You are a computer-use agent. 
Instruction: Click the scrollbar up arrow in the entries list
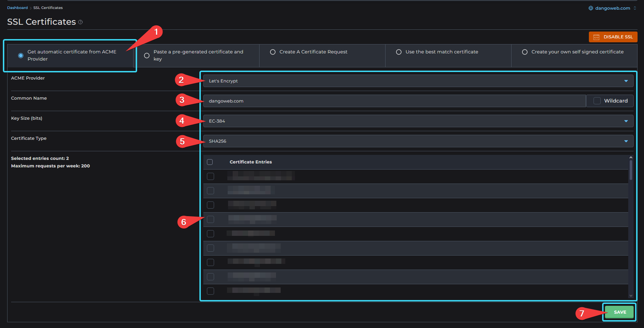(631, 157)
